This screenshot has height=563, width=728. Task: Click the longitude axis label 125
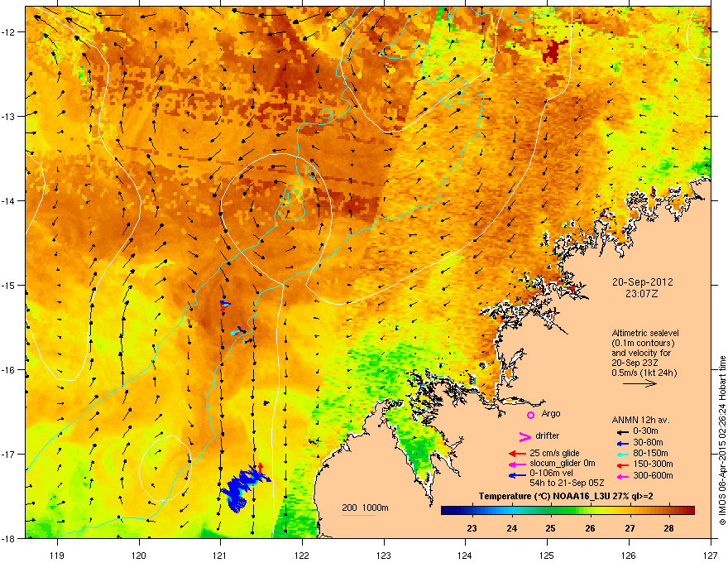pyautogui.click(x=547, y=555)
